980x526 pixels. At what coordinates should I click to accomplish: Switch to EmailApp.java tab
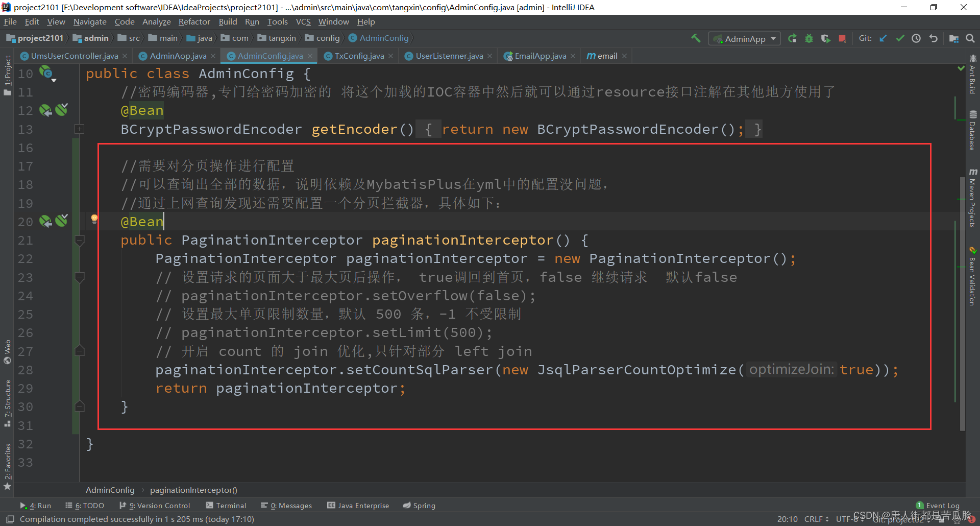pos(540,56)
